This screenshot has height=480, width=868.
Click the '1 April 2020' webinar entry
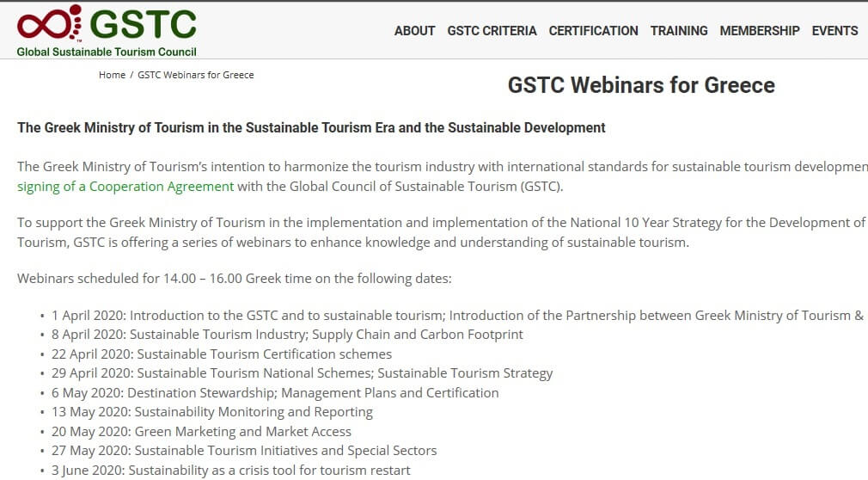pos(457,316)
